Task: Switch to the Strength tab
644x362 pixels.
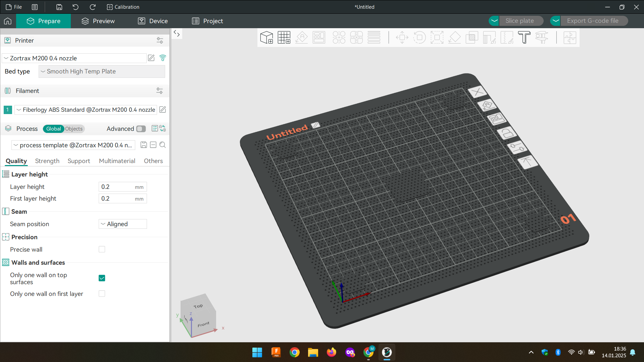Action: tap(47, 161)
